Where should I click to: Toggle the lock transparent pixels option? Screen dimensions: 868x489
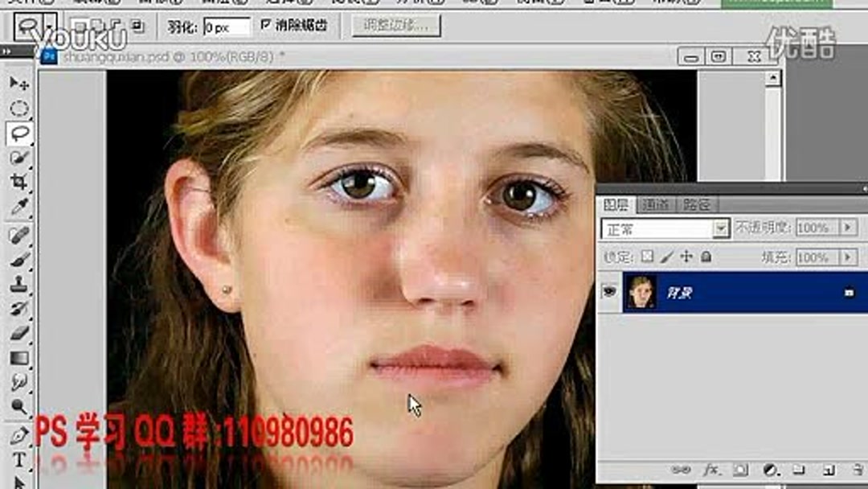tap(646, 257)
